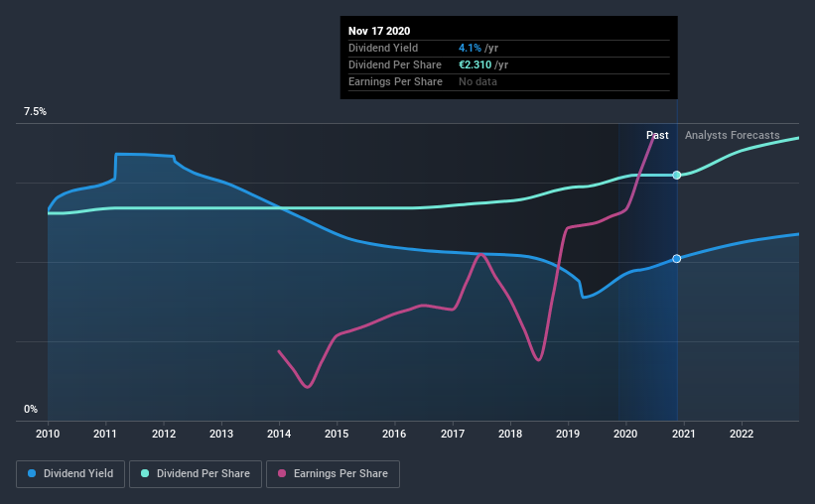Click the 2020 x-axis label
Screen dimensions: 815x504
click(x=625, y=434)
